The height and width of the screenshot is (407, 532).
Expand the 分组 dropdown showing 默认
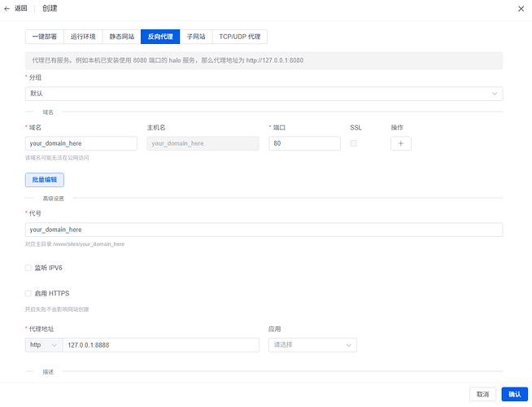click(x=264, y=94)
